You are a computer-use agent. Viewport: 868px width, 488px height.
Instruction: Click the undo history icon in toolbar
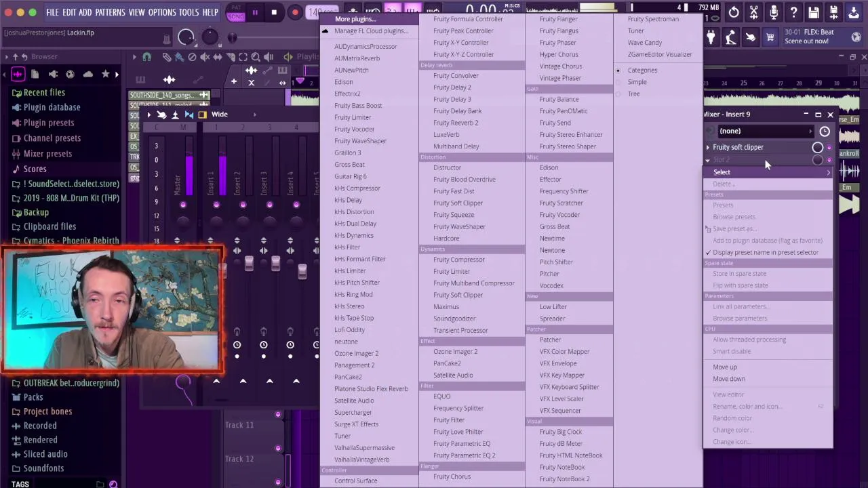coord(734,12)
